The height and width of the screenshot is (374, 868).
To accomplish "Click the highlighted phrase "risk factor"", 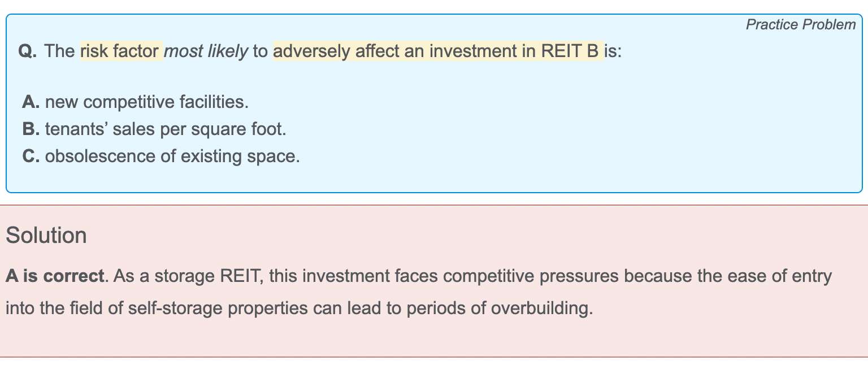I will (x=121, y=51).
